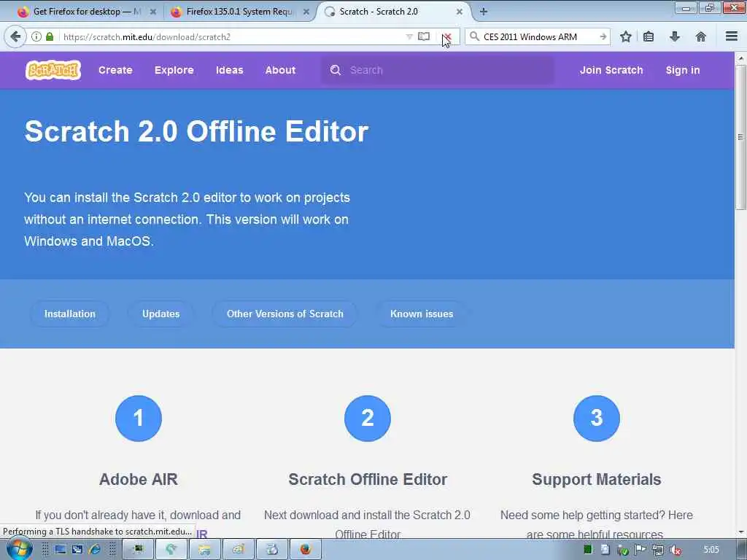747x560 pixels.
Task: Click the Scratch 2.0 Offline Editor title
Action: (196, 131)
